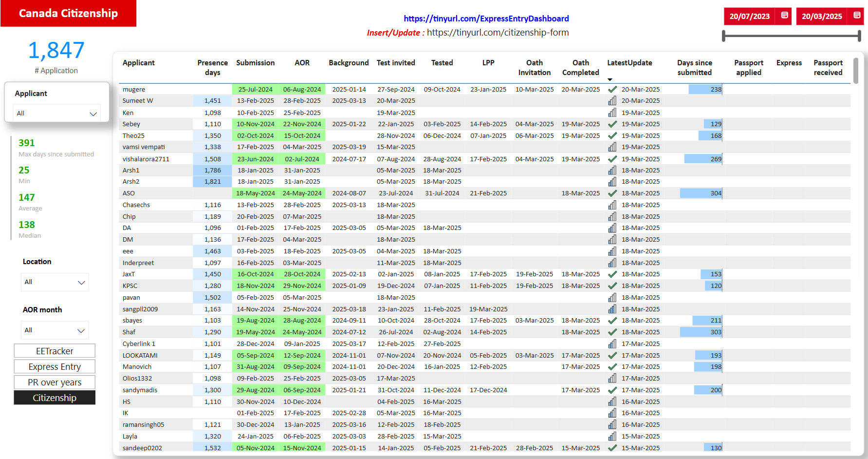Sort by the Oath Completed column header
This screenshot has width=868, height=459.
580,68
